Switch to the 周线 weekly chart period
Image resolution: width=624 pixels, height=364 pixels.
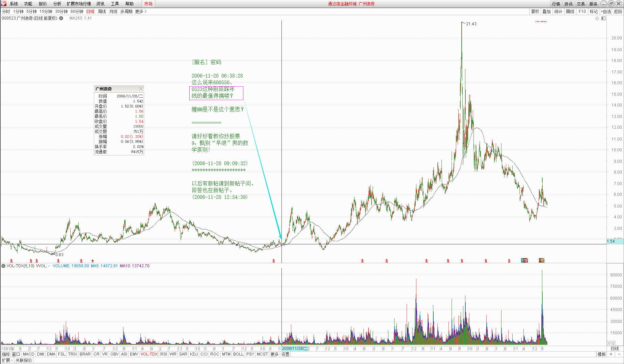pos(102,11)
